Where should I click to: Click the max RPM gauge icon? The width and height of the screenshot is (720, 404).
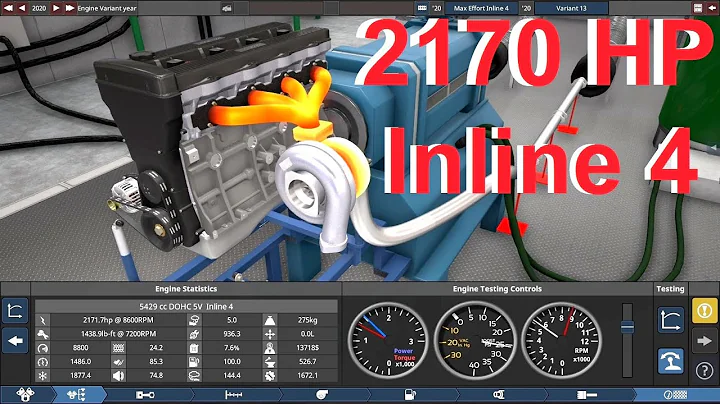pyautogui.click(x=43, y=348)
